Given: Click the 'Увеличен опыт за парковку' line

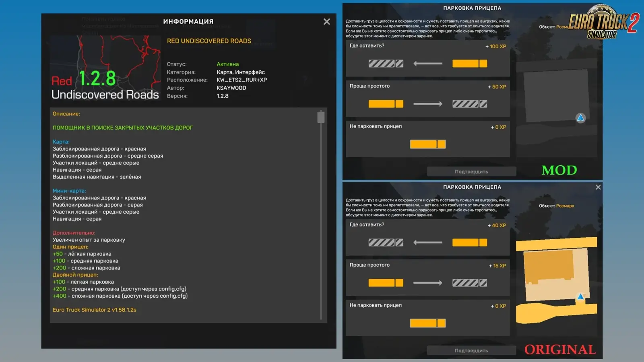Looking at the screenshot, I should (89, 240).
